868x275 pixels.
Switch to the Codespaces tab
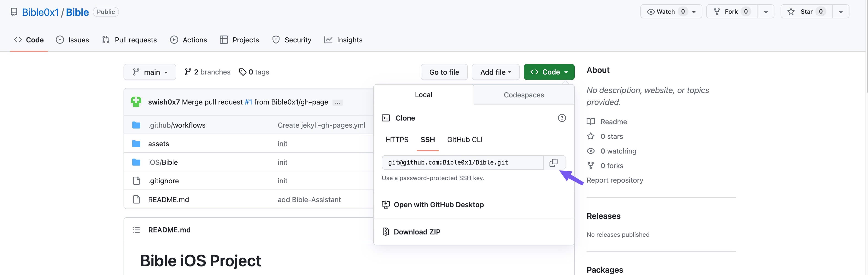click(x=524, y=95)
